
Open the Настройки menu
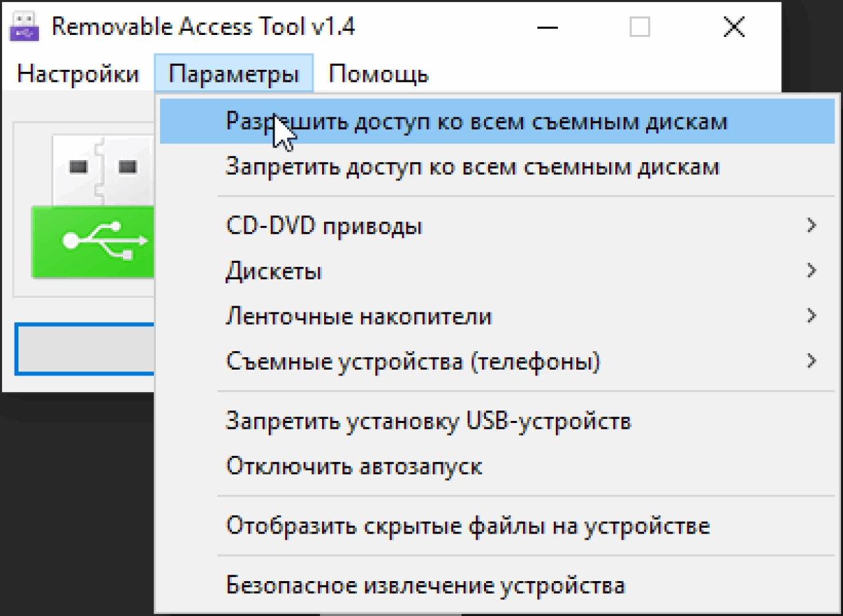pos(78,74)
